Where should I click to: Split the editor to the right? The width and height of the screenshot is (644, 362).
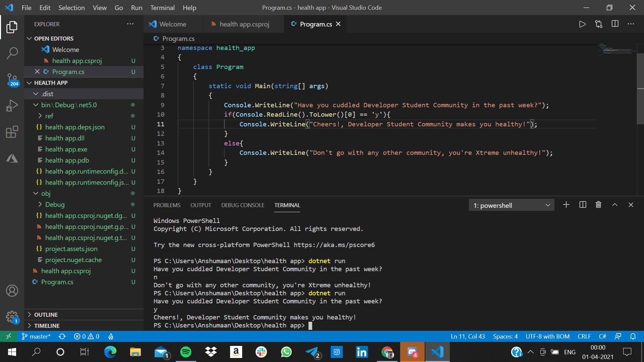tap(615, 24)
